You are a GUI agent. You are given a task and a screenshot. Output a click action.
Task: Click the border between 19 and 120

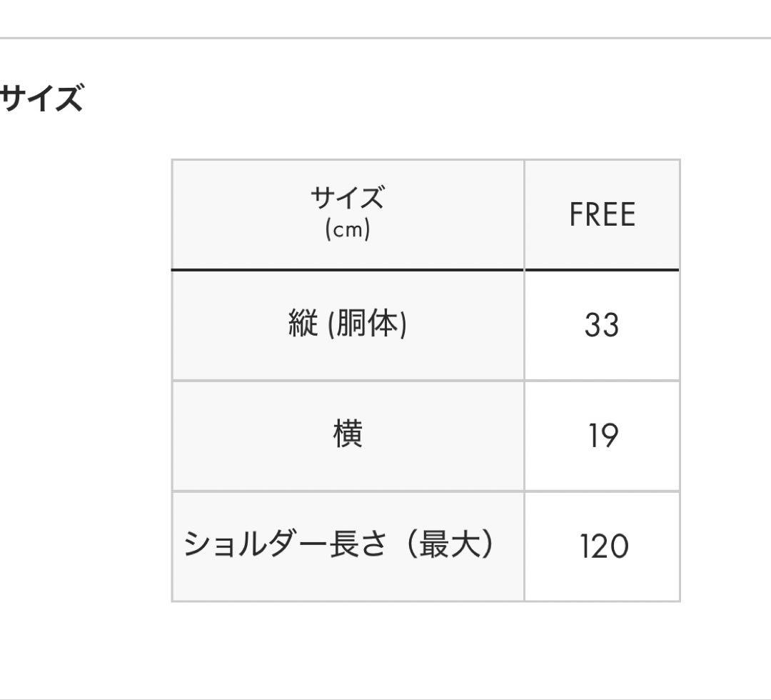tap(602, 491)
